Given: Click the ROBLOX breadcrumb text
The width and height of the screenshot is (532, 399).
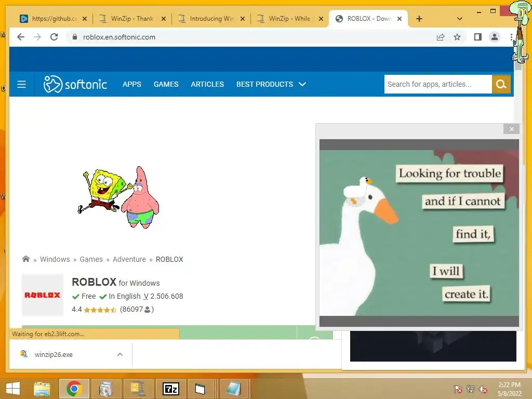Looking at the screenshot, I should (x=169, y=259).
